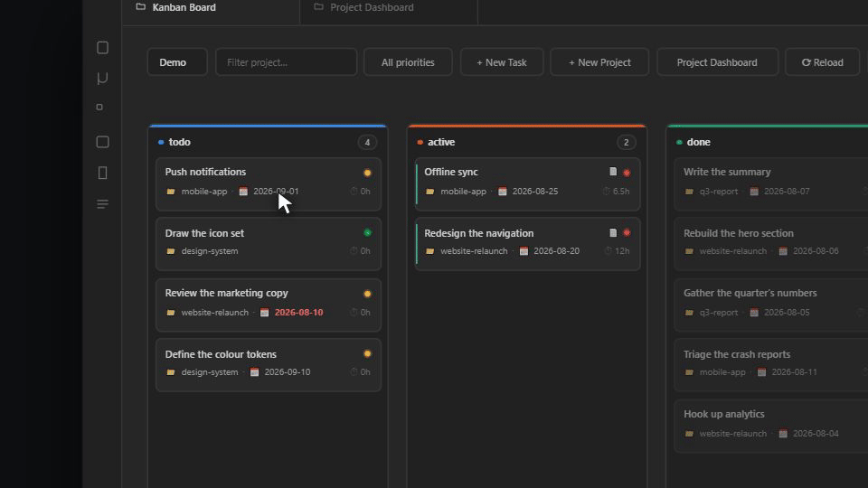Open the Draw the icon set card

(269, 244)
